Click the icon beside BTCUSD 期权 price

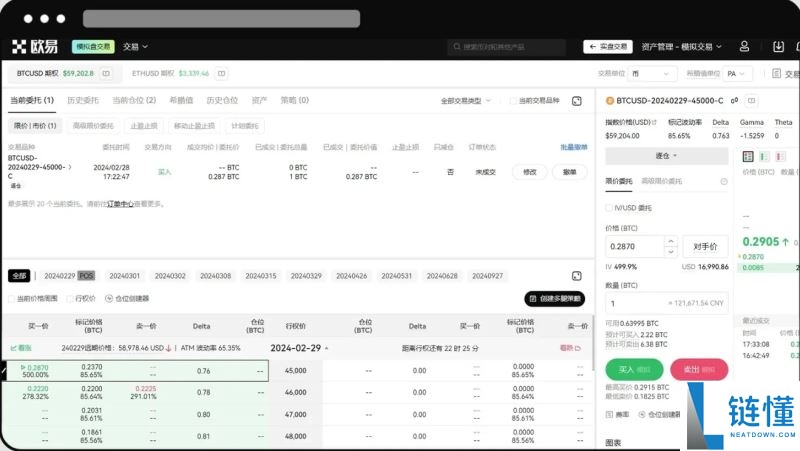[x=106, y=73]
